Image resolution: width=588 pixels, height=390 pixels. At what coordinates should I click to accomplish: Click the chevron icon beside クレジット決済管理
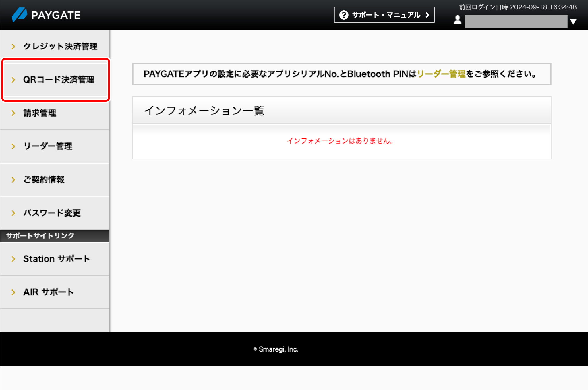[x=13, y=46]
